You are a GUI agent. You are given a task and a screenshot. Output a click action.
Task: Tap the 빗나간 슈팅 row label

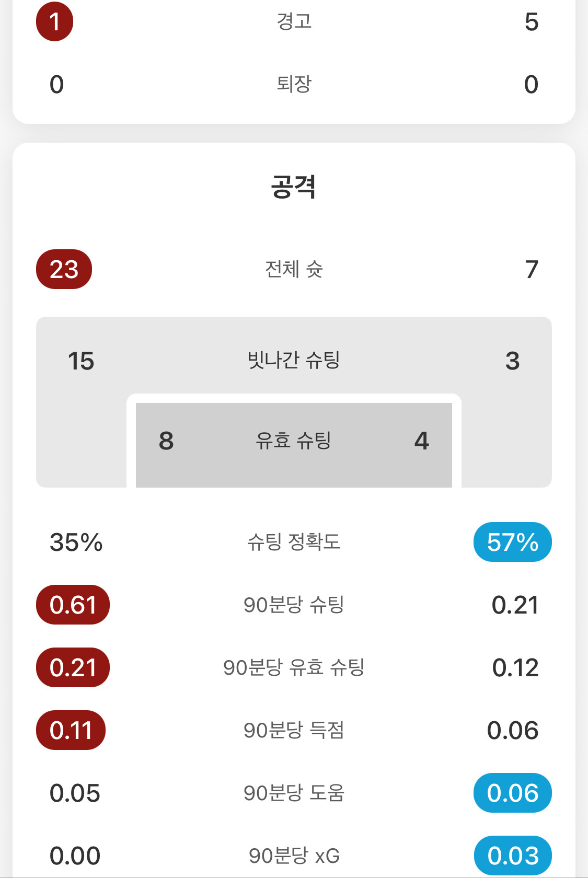[x=294, y=360]
